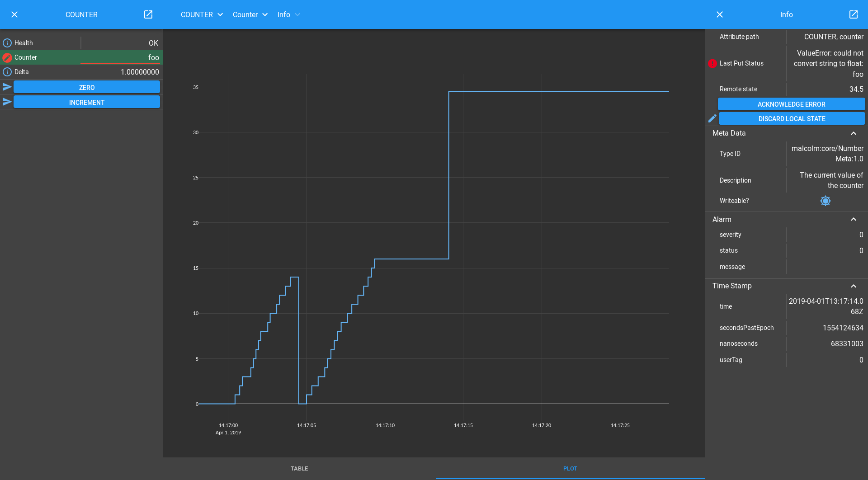Click the Counter value field containing foo

(x=120, y=57)
